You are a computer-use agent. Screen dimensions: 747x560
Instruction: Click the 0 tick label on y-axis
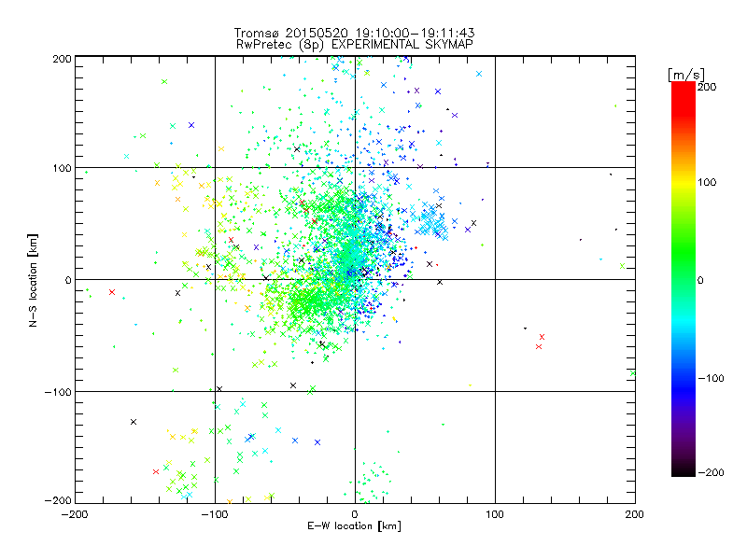coord(68,280)
